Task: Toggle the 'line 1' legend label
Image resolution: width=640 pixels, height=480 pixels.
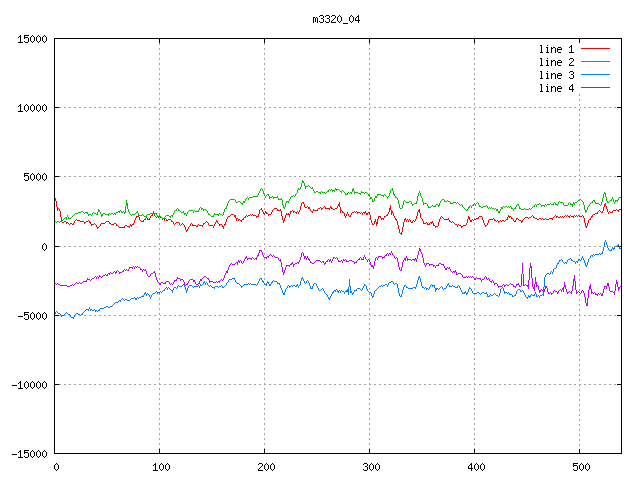Action: coord(556,49)
